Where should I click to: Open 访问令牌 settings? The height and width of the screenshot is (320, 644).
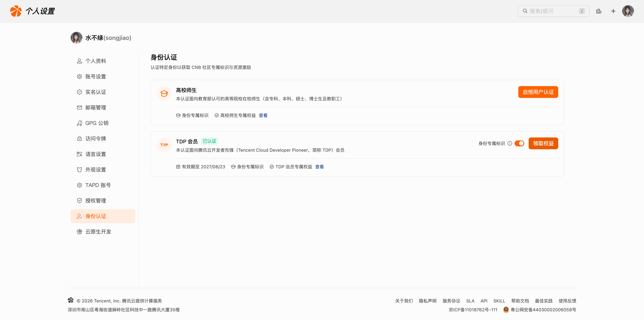click(x=103, y=138)
